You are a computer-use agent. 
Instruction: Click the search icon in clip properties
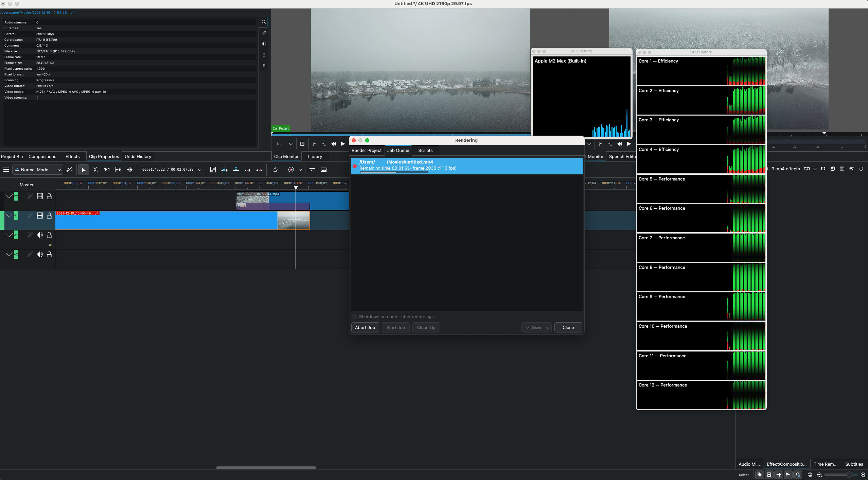tap(264, 22)
